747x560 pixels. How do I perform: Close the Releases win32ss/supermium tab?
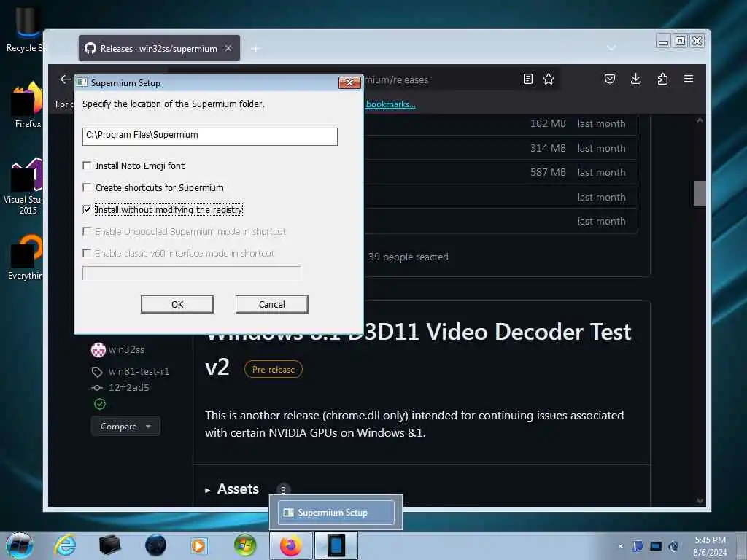coord(228,48)
